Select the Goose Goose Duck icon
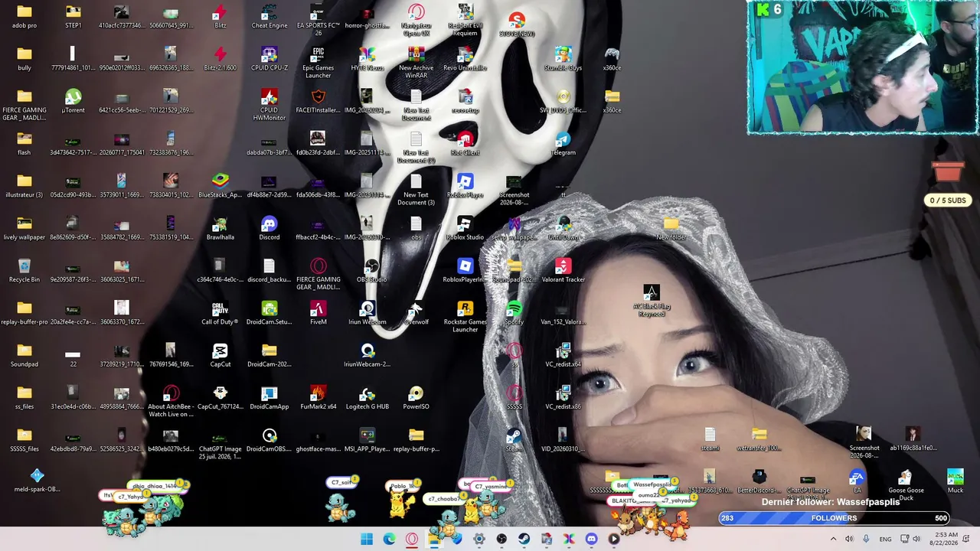 906,486
